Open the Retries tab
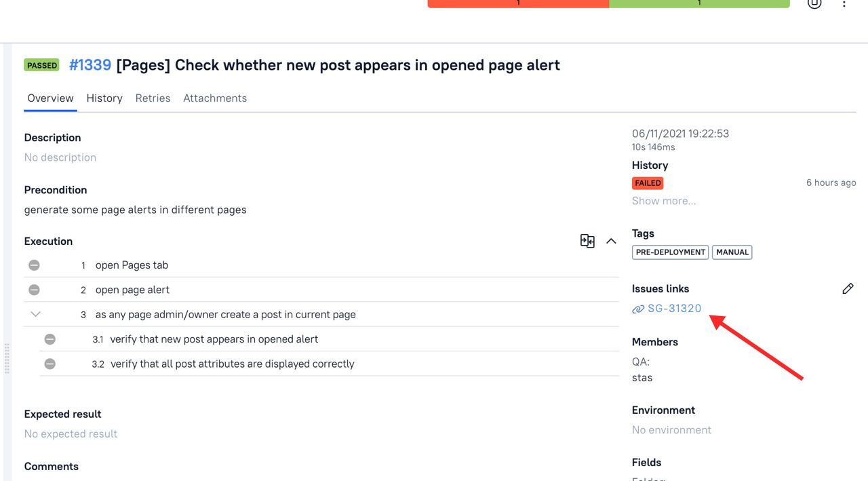The image size is (868, 481). tap(153, 98)
